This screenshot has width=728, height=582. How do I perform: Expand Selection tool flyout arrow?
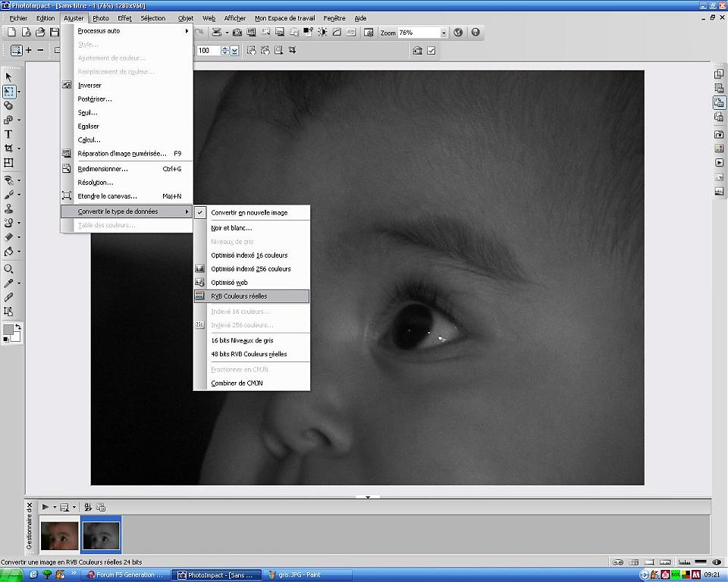click(x=19, y=92)
